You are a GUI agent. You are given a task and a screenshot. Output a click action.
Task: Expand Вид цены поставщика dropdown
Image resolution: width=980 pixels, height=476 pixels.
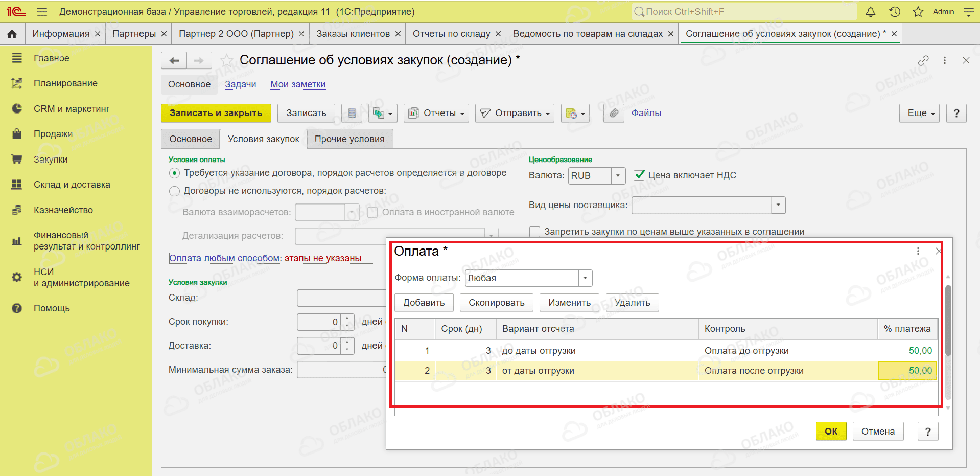coord(778,206)
